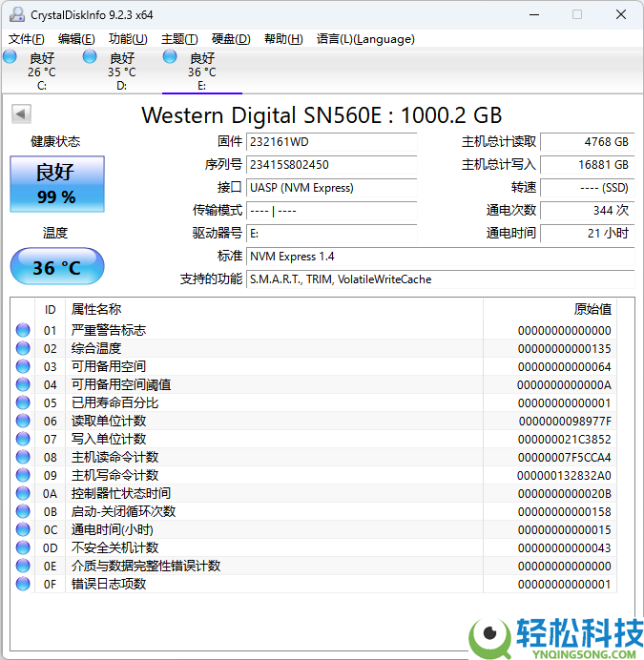
Task: Switch to the C: drive tab
Action: [42, 72]
